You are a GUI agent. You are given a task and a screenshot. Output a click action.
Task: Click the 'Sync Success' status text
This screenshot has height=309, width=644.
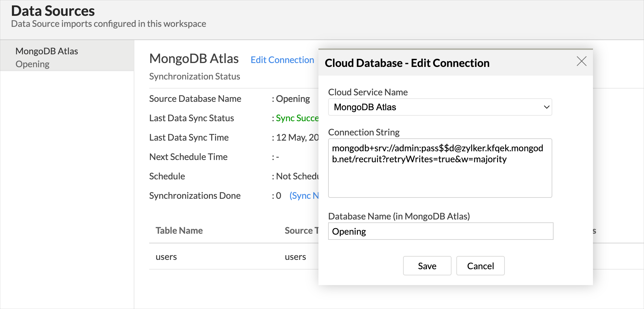[297, 118]
